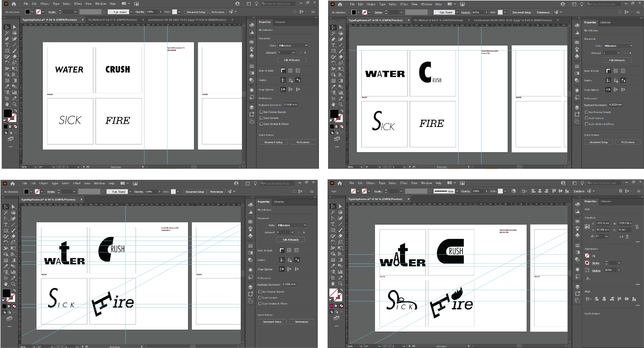Click Flip Vertically icon in Transform section
644x348 pixels.
pos(627,237)
